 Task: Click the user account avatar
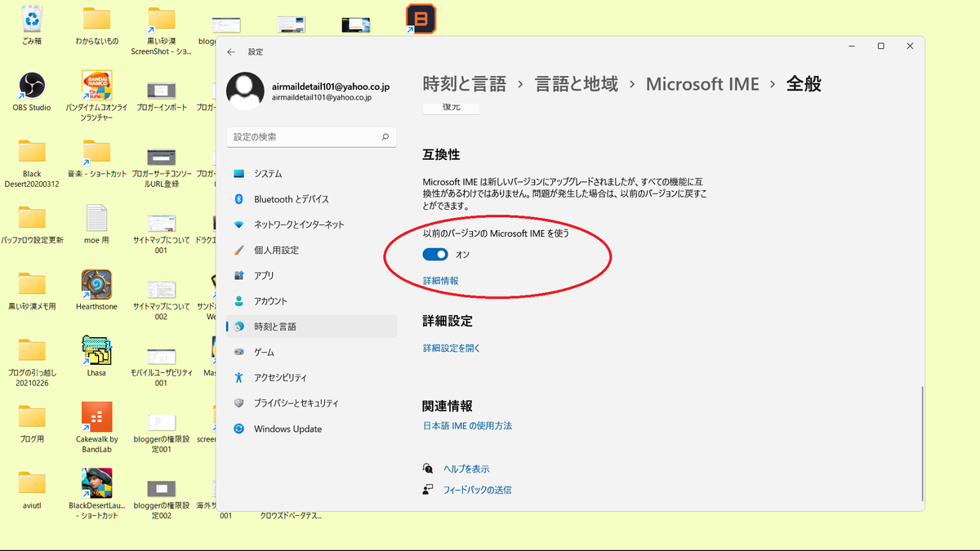244,91
